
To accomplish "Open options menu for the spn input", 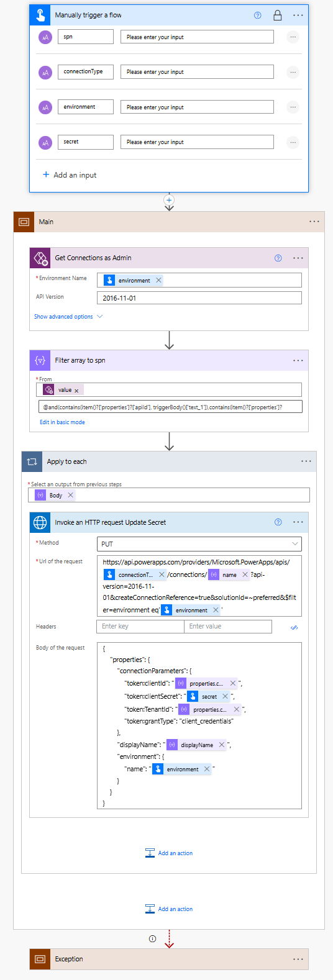I will (293, 37).
